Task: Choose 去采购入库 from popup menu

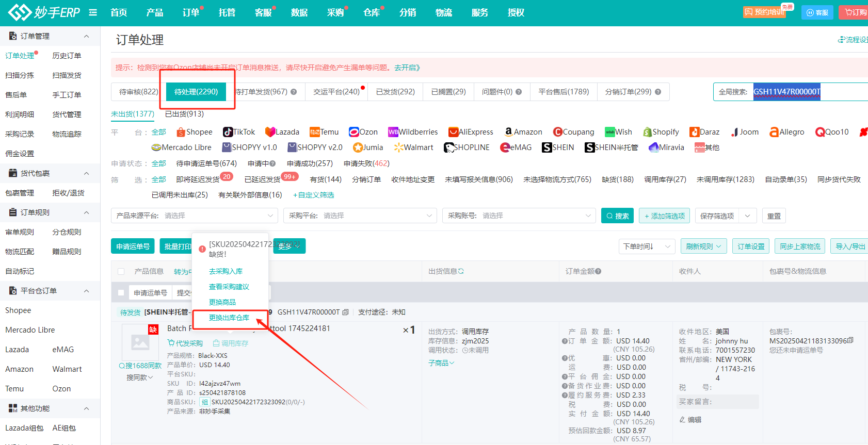Action: [x=226, y=271]
